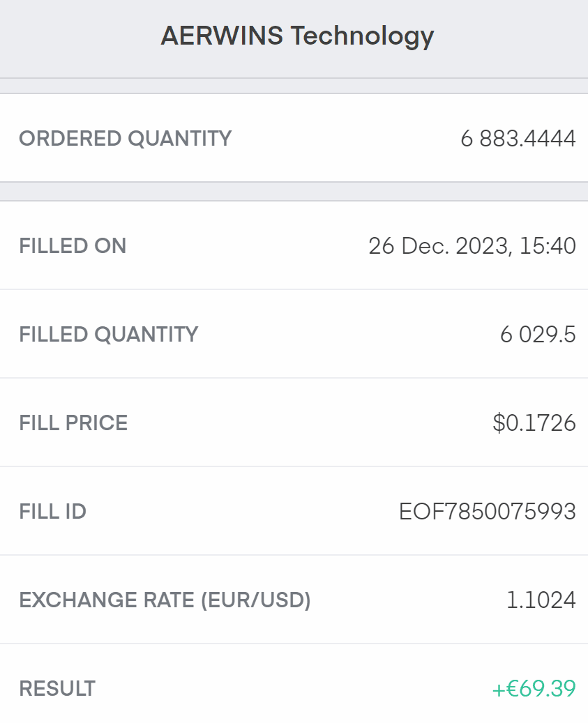Select the fill price $0.1726
This screenshot has width=588, height=723.
(534, 423)
